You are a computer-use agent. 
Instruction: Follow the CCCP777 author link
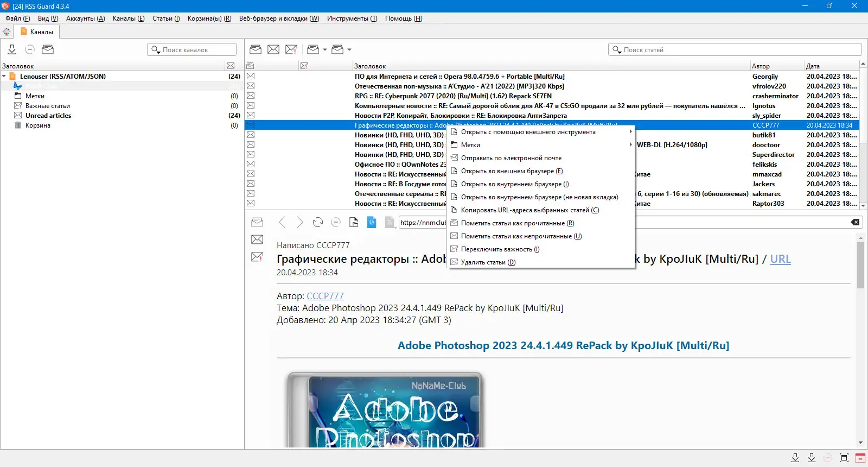325,296
